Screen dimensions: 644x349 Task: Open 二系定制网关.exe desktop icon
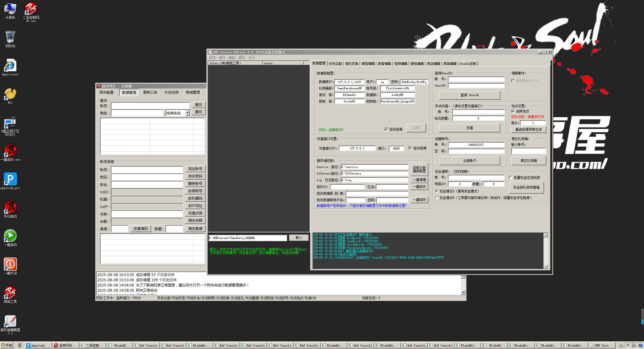[x=31, y=12]
